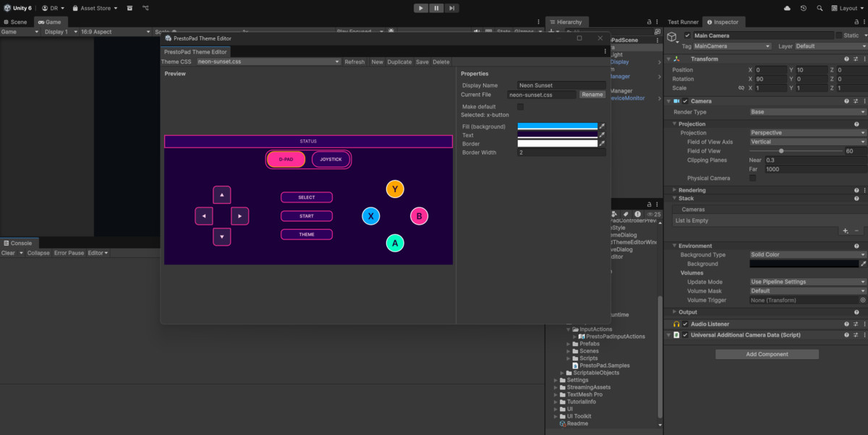This screenshot has height=435, width=868.
Task: Open Unity cloud services icon
Action: [x=787, y=8]
